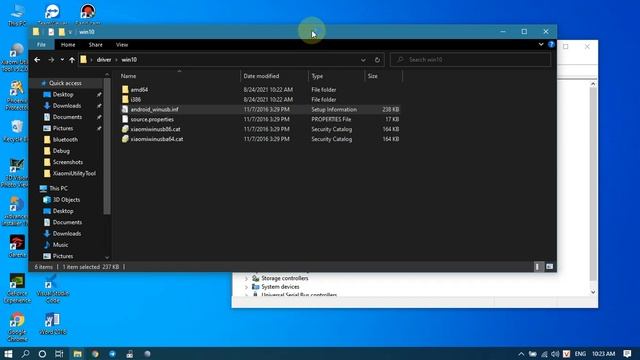
Task: Open Visual Studio Code desktop shortcut
Action: [53, 289]
